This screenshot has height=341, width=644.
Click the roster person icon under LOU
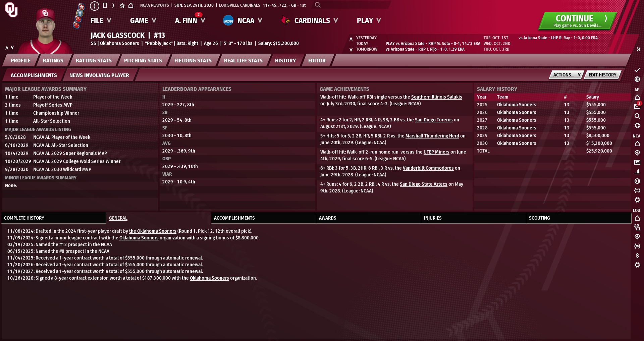[637, 227]
